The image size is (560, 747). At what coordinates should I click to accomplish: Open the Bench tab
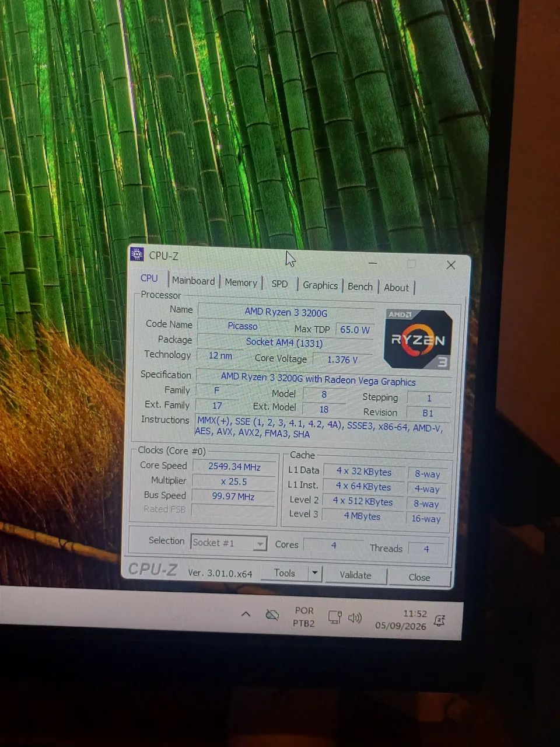pos(360,287)
